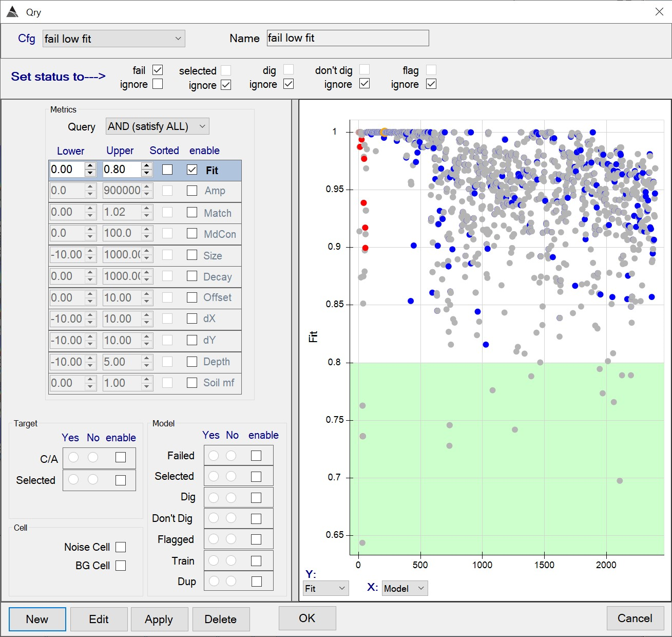
Task: Click the Fit upper bound field
Action: pyautogui.click(x=122, y=170)
